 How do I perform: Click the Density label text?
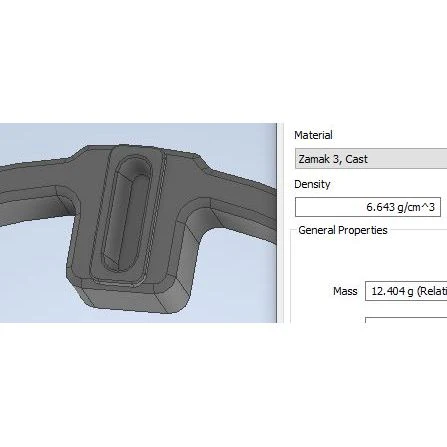(x=312, y=184)
